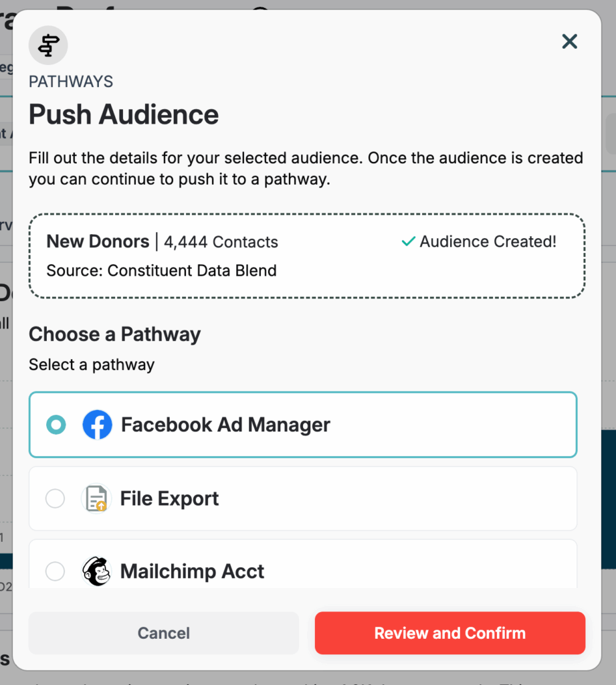Expand the File Export pathway option
This screenshot has width=616, height=685.
click(302, 498)
